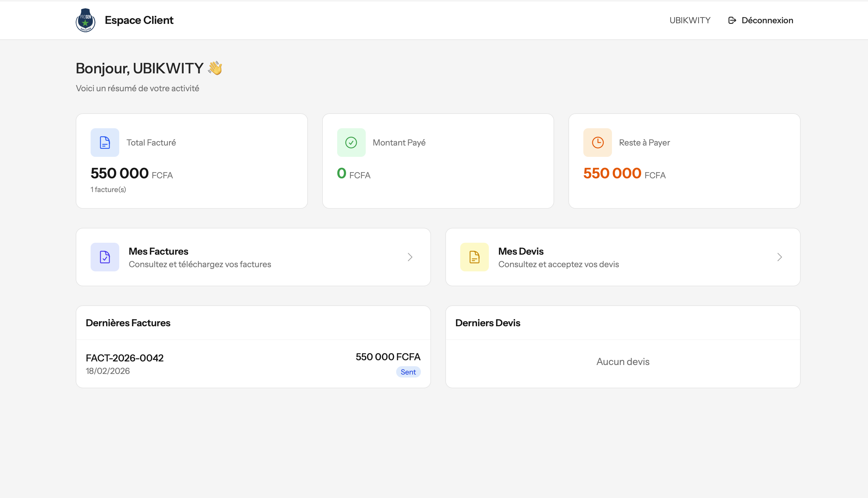Click the Total Facturé document icon
This screenshot has height=498, width=868.
tap(105, 143)
